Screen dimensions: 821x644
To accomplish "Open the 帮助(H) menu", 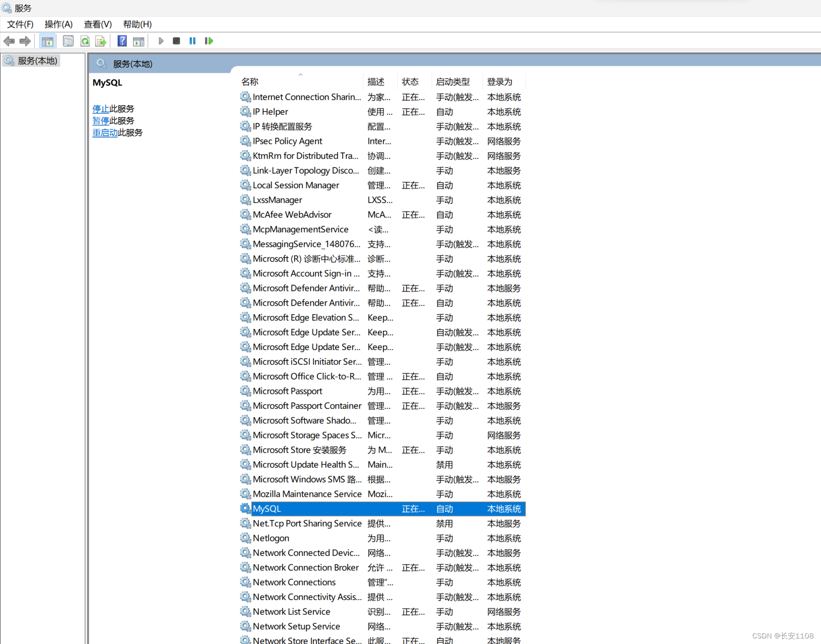I will (137, 24).
